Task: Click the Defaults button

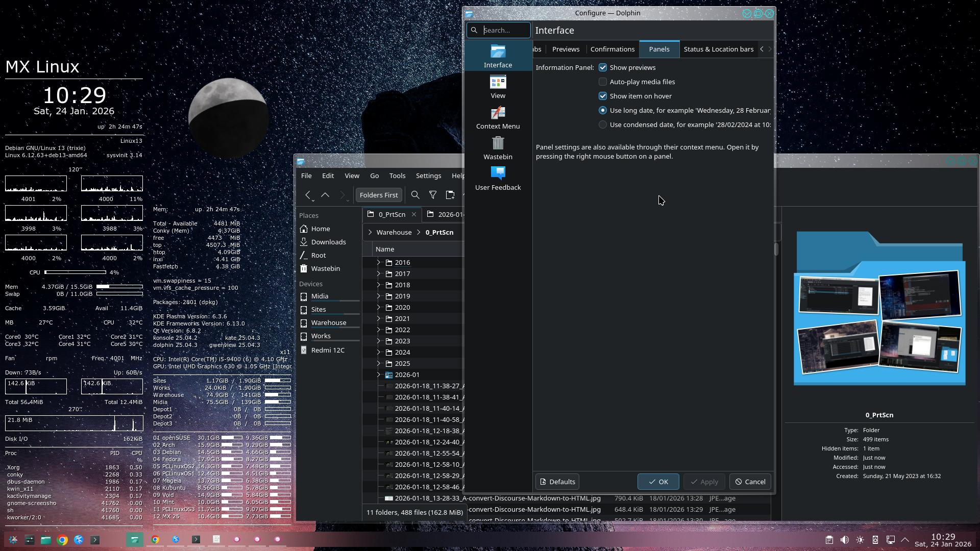Action: (557, 482)
